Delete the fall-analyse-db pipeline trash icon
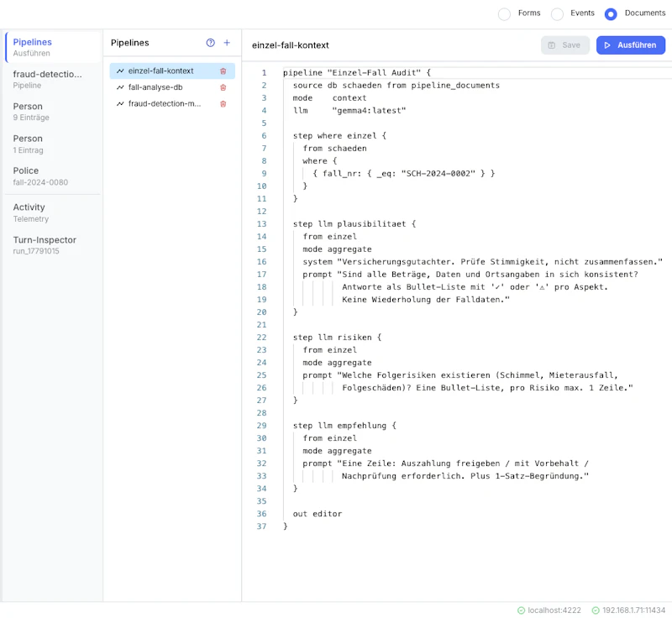 point(223,87)
